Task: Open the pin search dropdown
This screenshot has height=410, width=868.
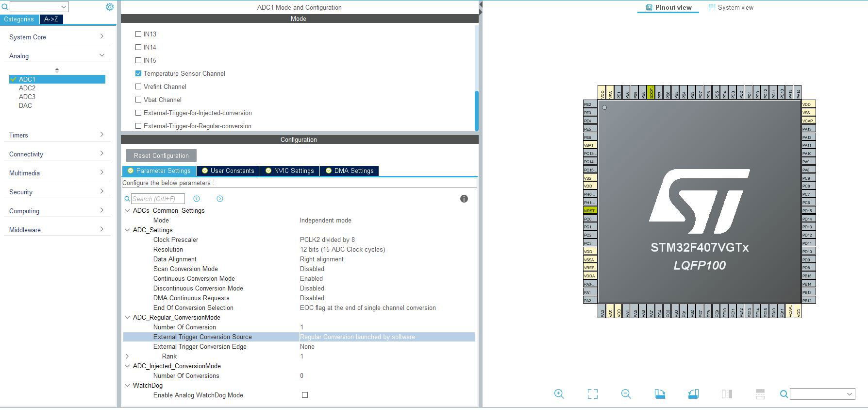Action: pos(850,394)
